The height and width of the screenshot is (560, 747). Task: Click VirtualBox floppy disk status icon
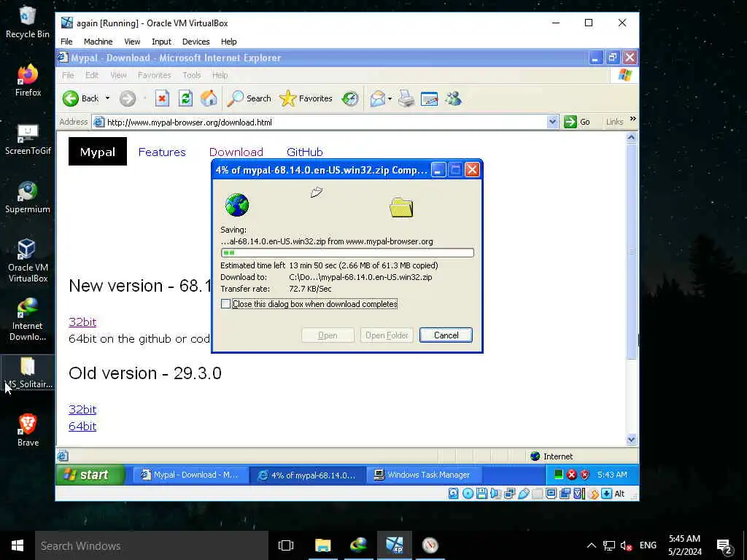(x=481, y=494)
